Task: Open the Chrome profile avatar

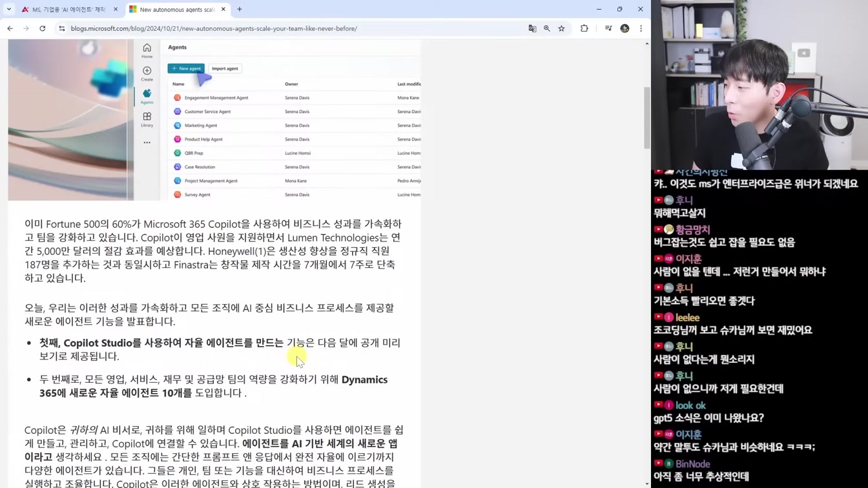Action: [x=625, y=28]
